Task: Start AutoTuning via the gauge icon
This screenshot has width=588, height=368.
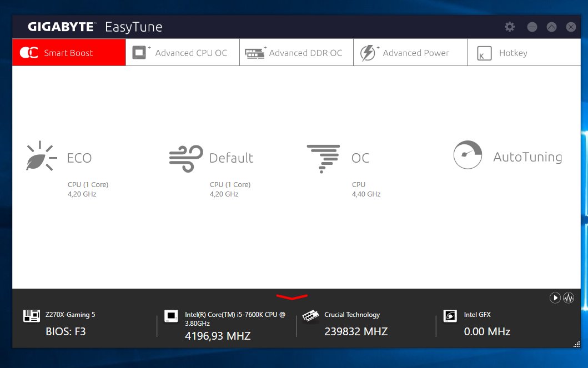Action: click(x=468, y=155)
